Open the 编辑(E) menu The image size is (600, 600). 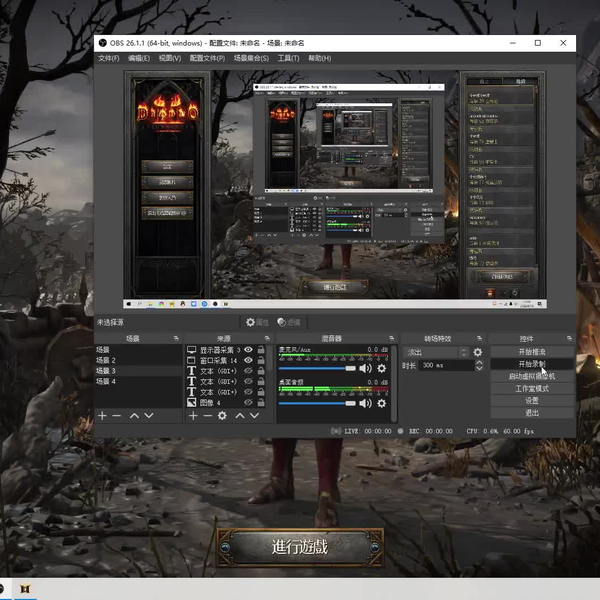(139, 58)
